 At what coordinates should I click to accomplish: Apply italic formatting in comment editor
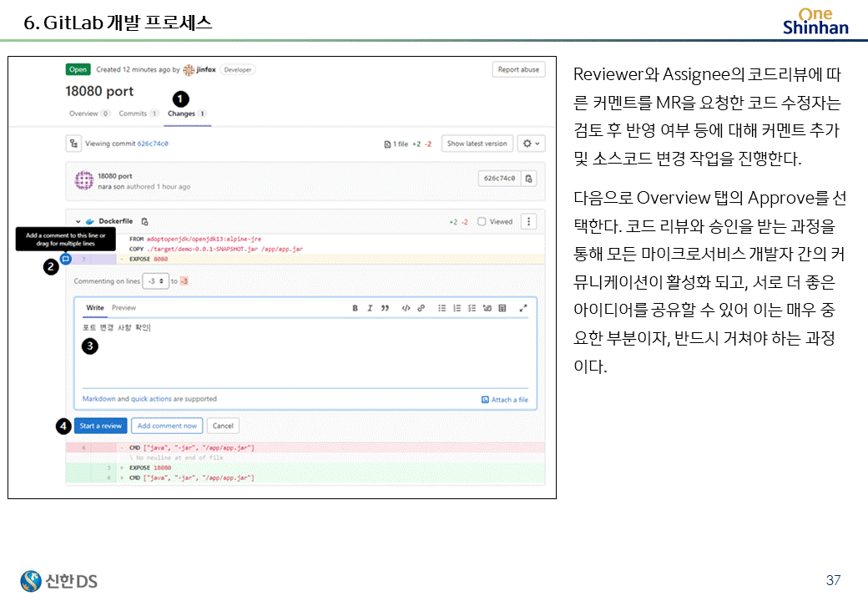(x=370, y=308)
